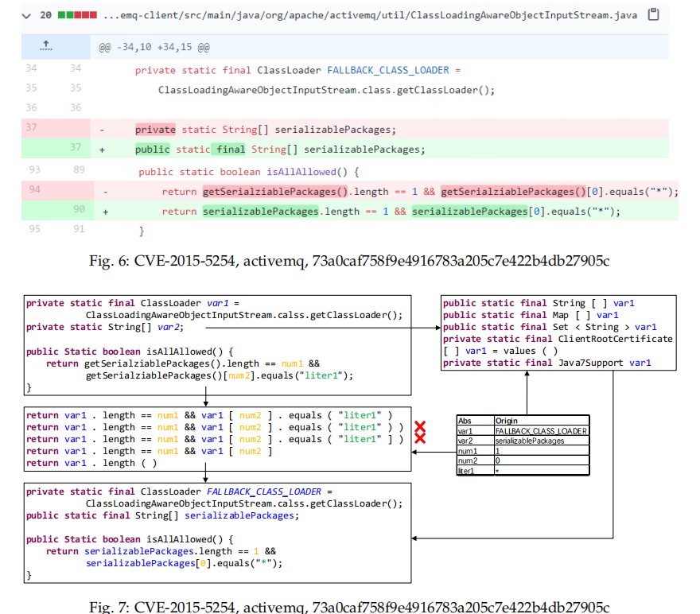The width and height of the screenshot is (700, 614).
Task: Click the 'num1' cell in the Abs column
Action: click(476, 451)
